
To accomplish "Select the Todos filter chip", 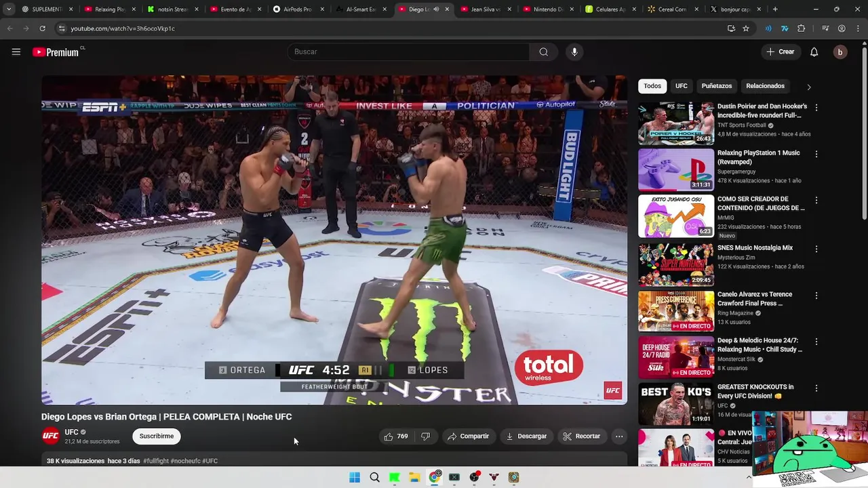I will 652,86.
